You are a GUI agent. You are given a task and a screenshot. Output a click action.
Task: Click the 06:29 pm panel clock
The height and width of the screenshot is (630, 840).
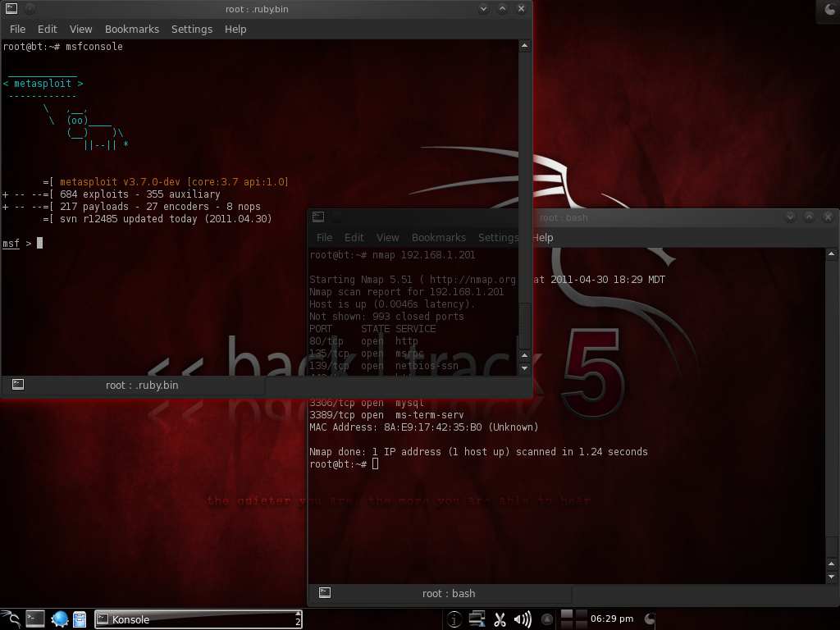pos(611,619)
